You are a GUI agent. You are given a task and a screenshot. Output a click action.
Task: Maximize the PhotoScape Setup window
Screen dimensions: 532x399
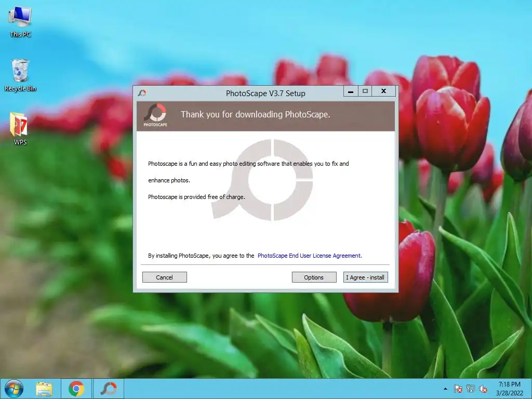(x=365, y=91)
